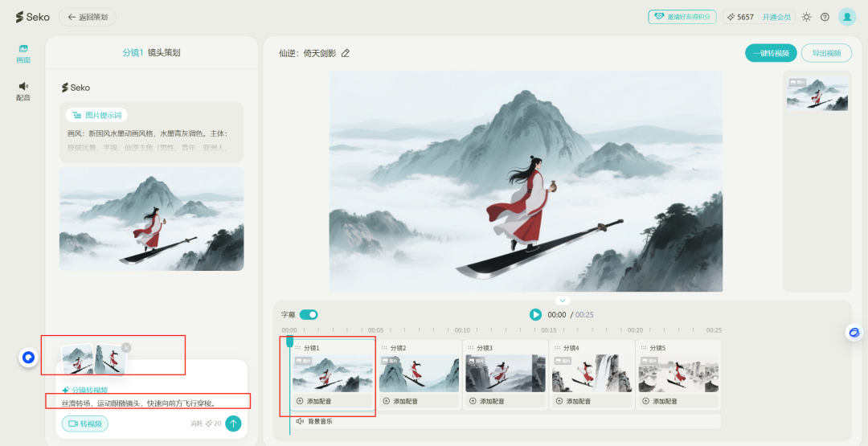Click 返回策划 to go back
Screen dimensions: 868x446
click(88, 17)
